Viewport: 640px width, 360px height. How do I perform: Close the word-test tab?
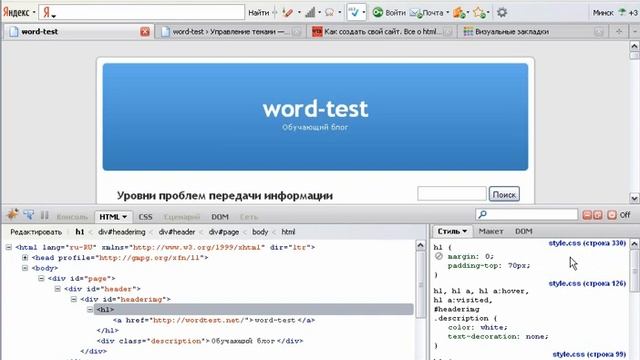145,31
